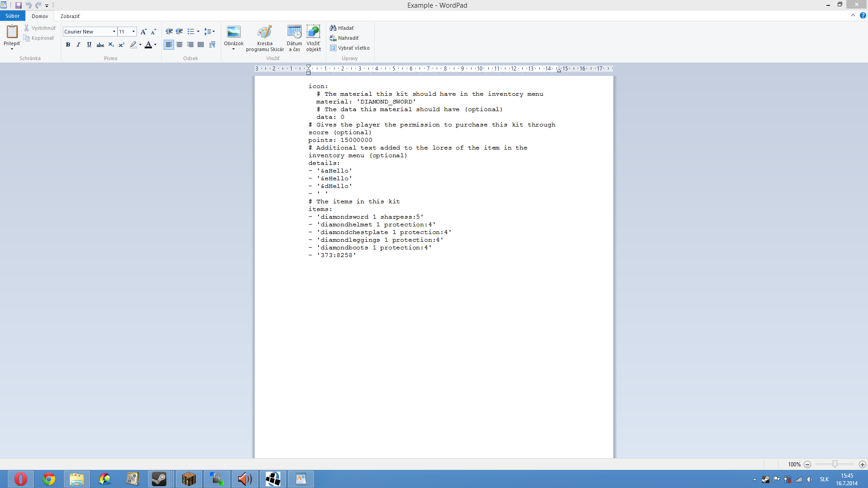Align text to the right
Viewport: 868px width, 488px height.
coord(190,45)
